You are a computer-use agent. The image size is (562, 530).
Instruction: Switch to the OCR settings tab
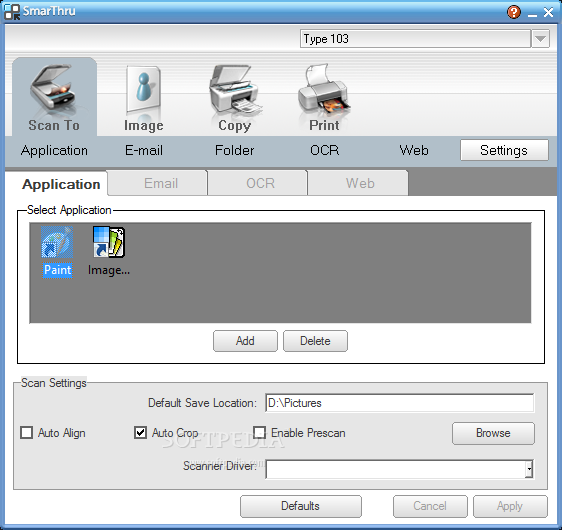tap(257, 183)
